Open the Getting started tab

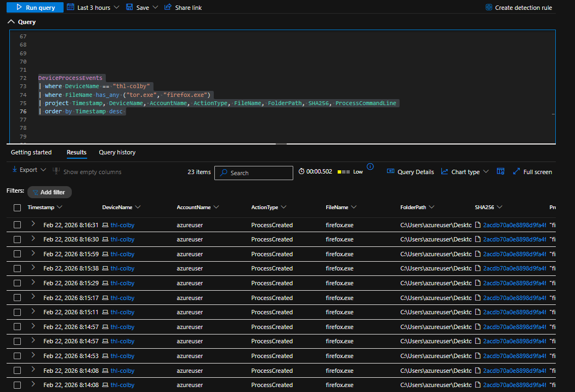click(x=31, y=152)
